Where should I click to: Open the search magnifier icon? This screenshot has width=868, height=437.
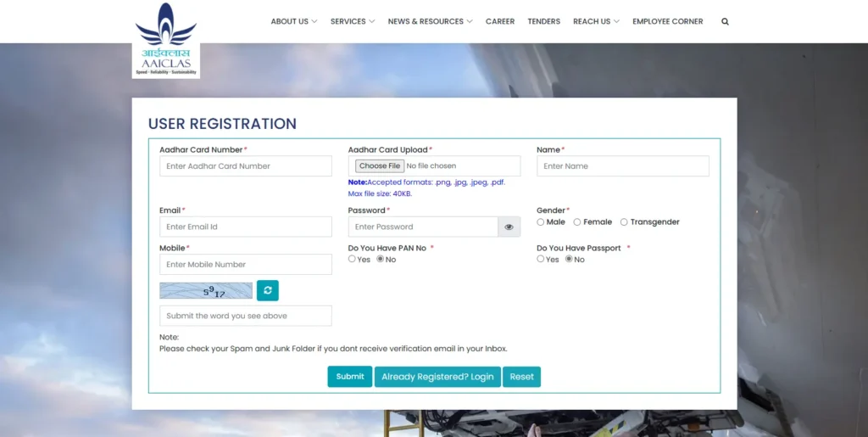[x=725, y=21]
